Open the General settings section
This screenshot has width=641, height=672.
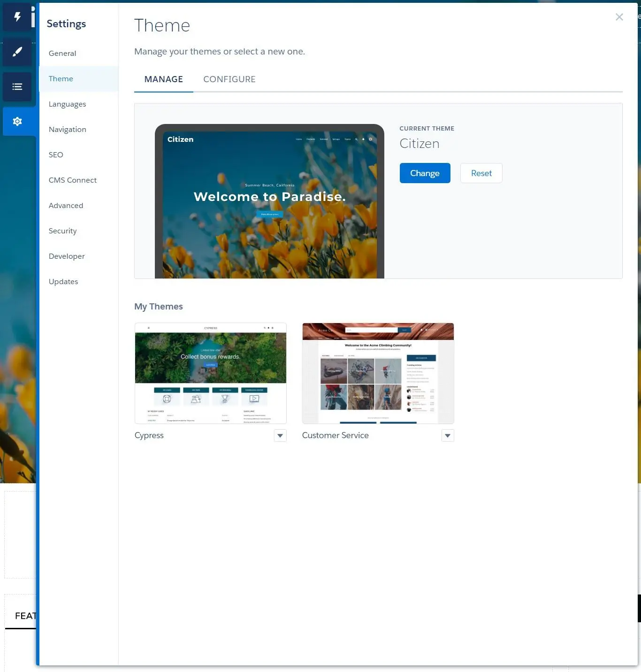click(79, 53)
